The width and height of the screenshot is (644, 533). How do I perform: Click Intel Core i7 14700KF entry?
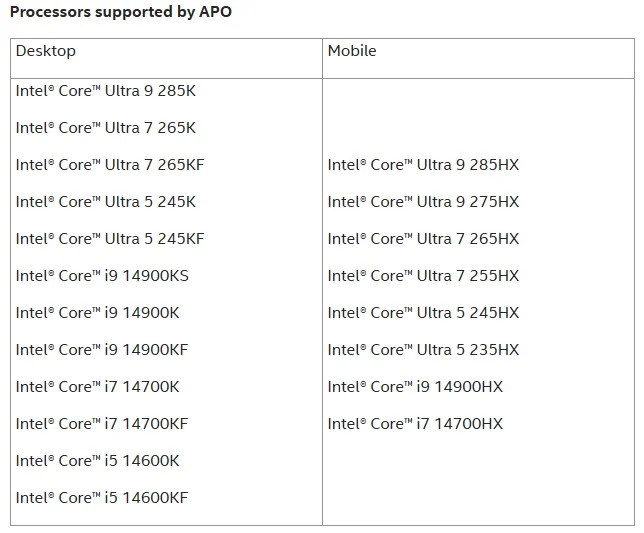(x=101, y=423)
